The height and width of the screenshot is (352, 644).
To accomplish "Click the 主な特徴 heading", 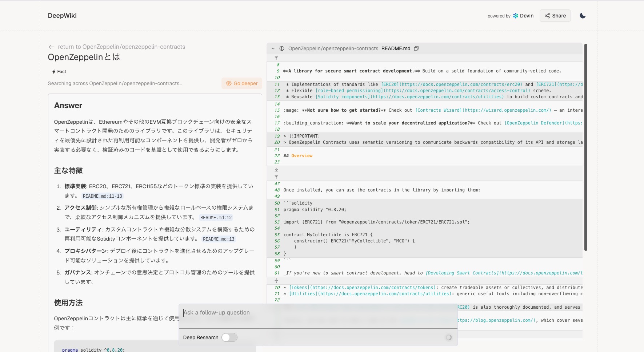I will 68,170.
